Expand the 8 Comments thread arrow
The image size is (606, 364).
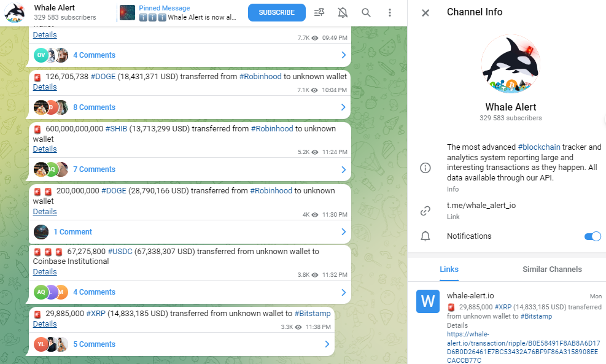point(343,107)
